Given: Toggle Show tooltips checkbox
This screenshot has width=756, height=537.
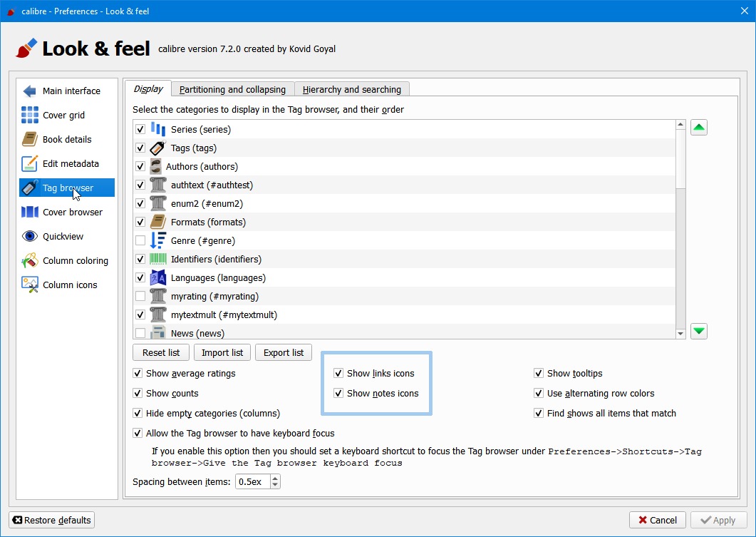Looking at the screenshot, I should point(539,373).
